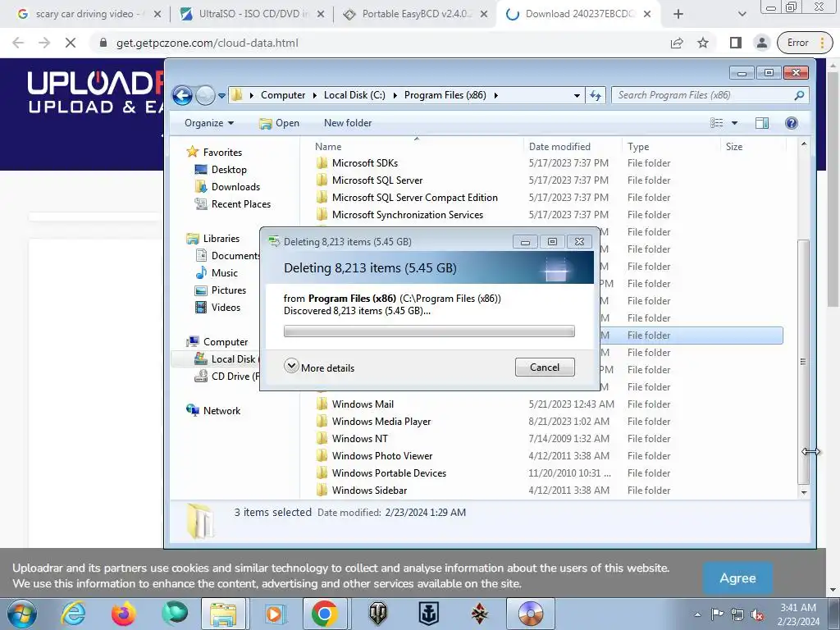The image size is (840, 630).
Task: Click Open in Explorer toolbar
Action: pyautogui.click(x=279, y=123)
